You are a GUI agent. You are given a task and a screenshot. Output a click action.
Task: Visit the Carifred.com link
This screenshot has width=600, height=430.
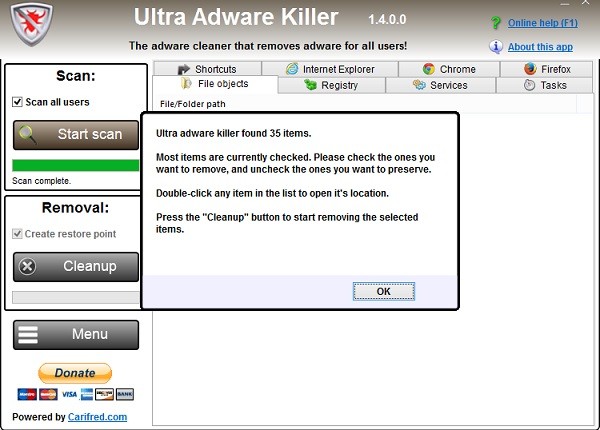click(x=98, y=417)
